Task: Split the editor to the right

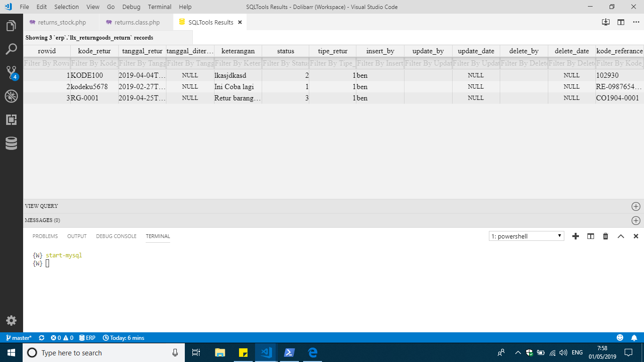Action: click(621, 22)
